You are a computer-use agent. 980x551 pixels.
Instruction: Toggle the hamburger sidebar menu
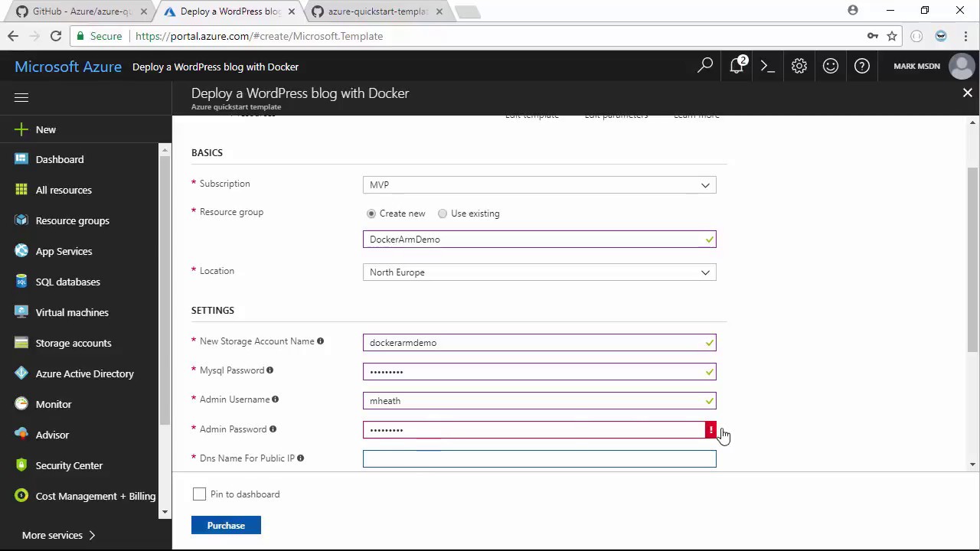pyautogui.click(x=21, y=97)
